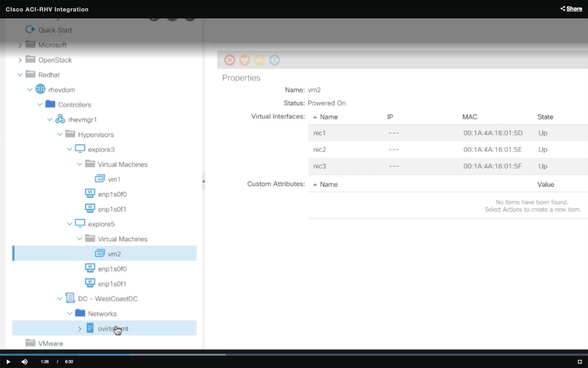Click the critical faults red icon
Screen dimensions: 588x368
click(x=230, y=60)
